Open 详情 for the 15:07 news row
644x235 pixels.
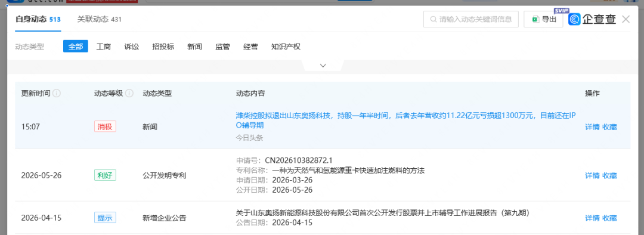pos(592,127)
